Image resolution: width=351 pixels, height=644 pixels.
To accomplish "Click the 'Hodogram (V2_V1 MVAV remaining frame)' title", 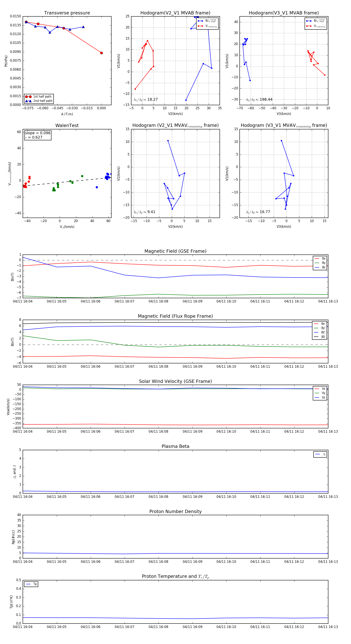I will (x=175, y=125).
